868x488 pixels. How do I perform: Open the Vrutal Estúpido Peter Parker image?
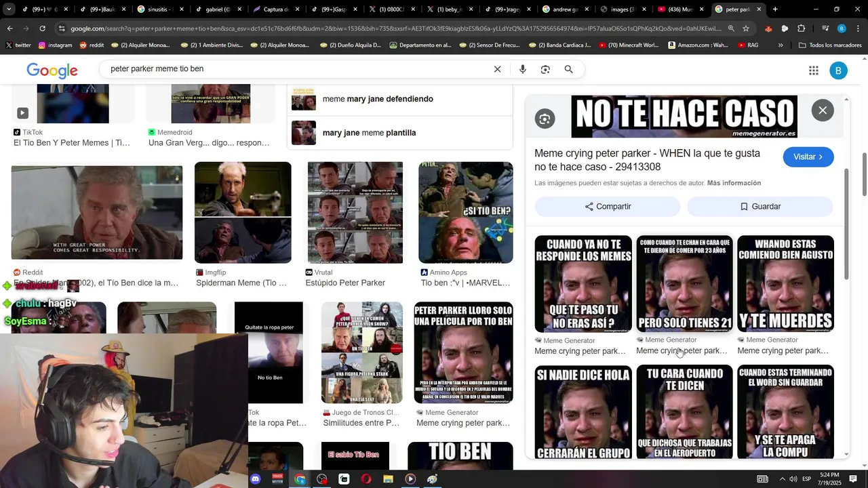355,213
